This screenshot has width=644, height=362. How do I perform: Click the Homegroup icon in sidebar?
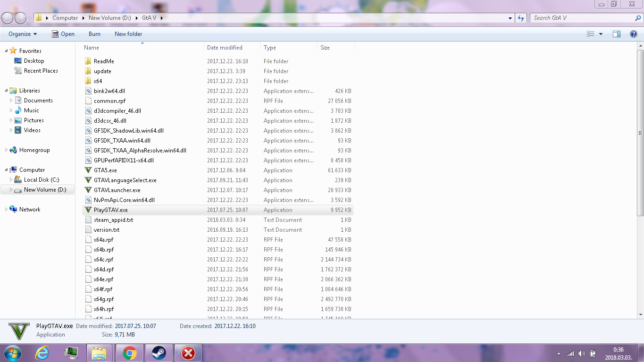[x=13, y=150]
